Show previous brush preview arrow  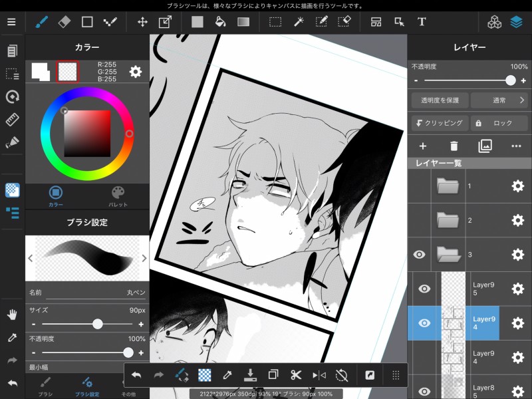pos(31,258)
